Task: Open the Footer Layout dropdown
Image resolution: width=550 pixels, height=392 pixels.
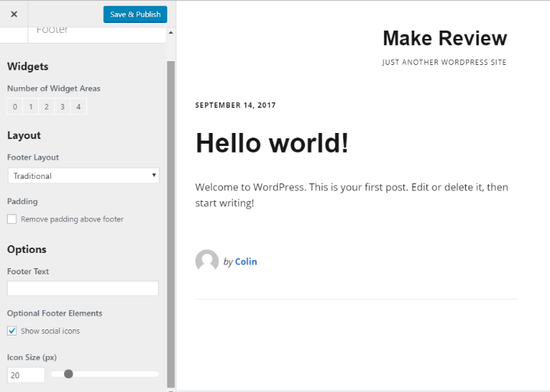Action: 83,176
